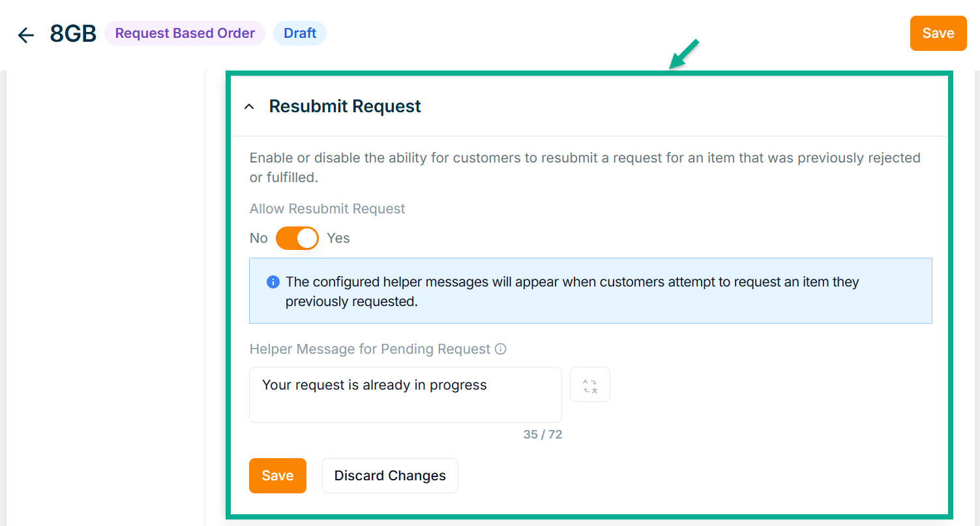This screenshot has width=980, height=526.
Task: Click the info icon next to Helper Message label
Action: coord(501,349)
